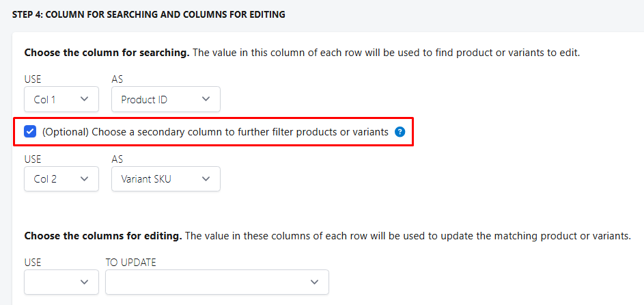
Task: Open the Product ID field type dropdown
Action: [165, 99]
